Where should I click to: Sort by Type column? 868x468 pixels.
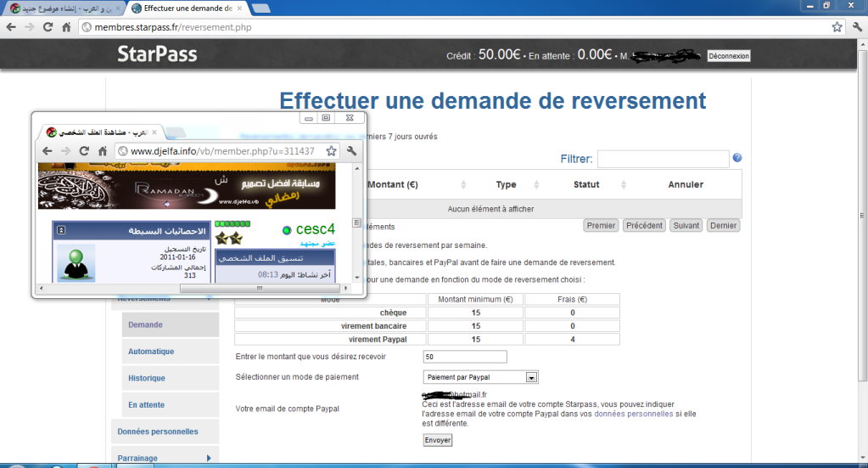(506, 184)
